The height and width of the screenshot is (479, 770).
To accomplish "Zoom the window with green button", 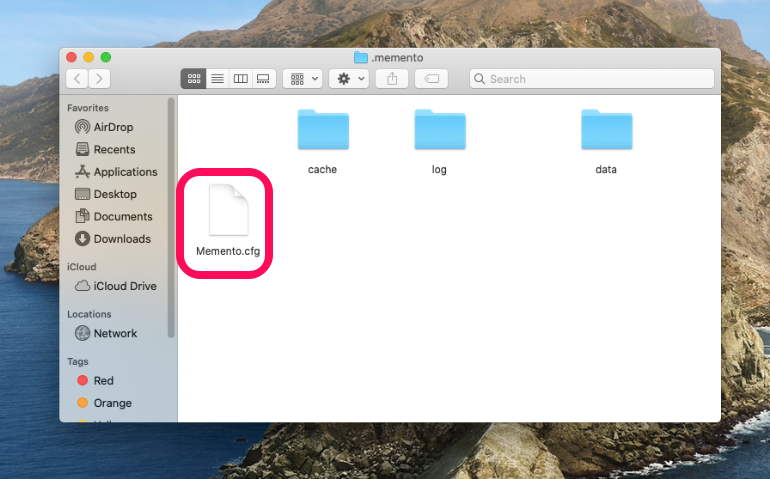I will click(x=106, y=57).
